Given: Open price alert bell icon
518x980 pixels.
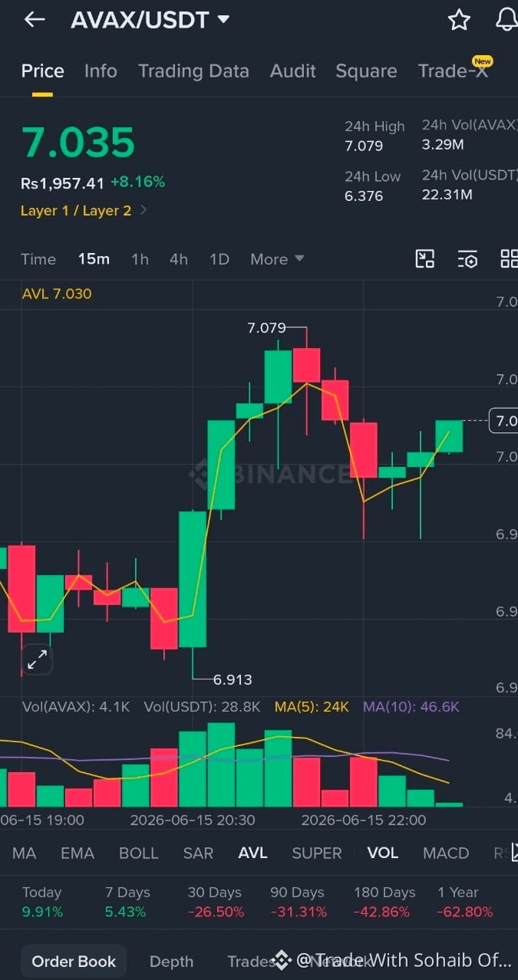Looking at the screenshot, I should click(506, 20).
